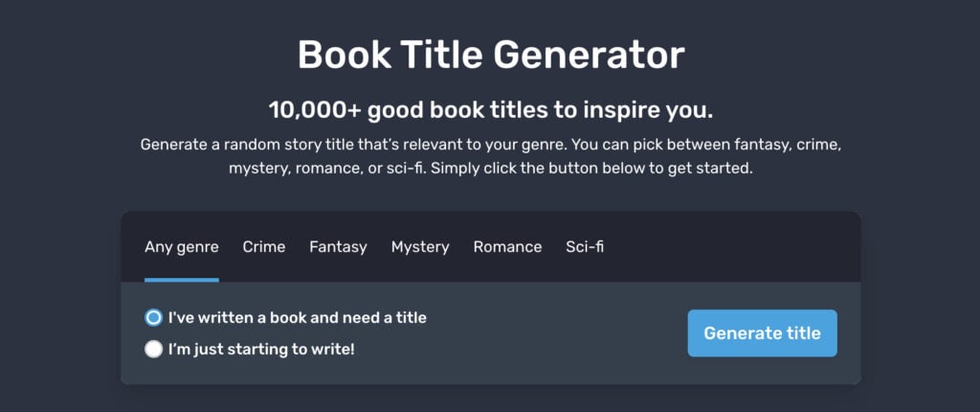Click the lowercase word "fantasy" in the description
980x412 pixels.
point(740,146)
